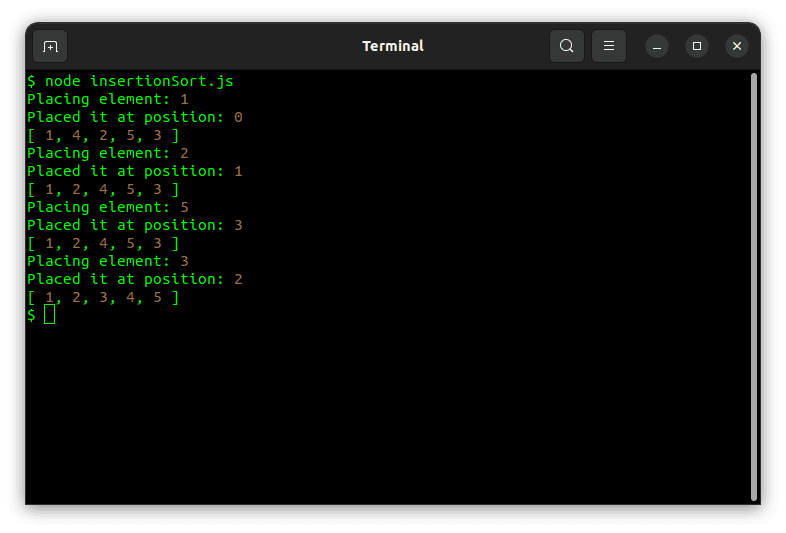Click the line 'Placed it at position: 2'
Image resolution: width=786 pixels, height=533 pixels.
pyautogui.click(x=135, y=279)
